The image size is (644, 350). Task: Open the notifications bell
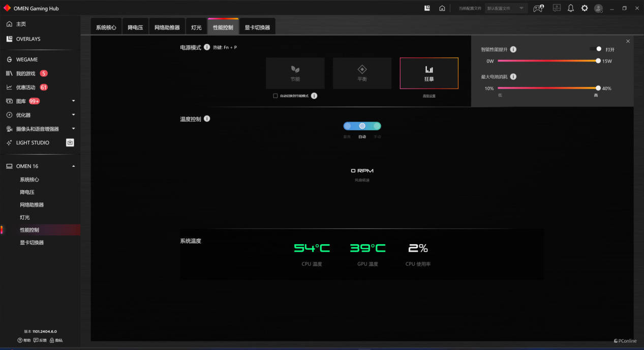[571, 8]
